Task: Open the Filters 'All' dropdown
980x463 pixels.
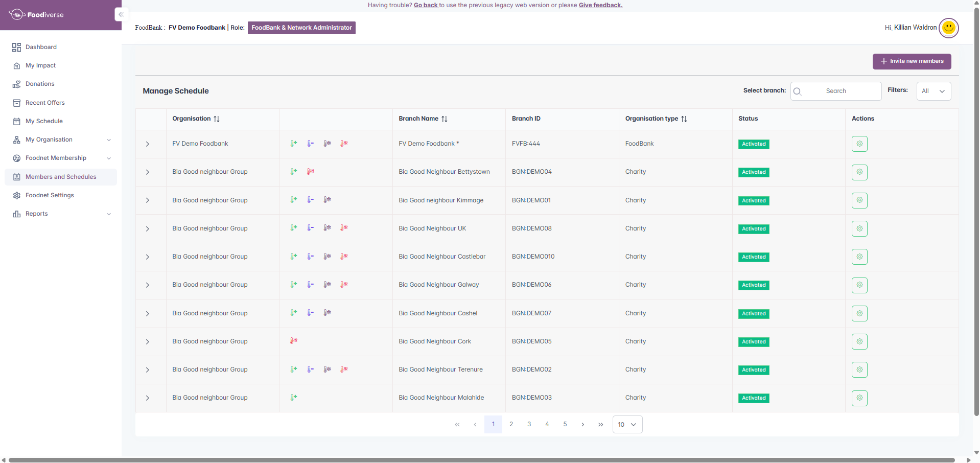Action: pyautogui.click(x=934, y=91)
